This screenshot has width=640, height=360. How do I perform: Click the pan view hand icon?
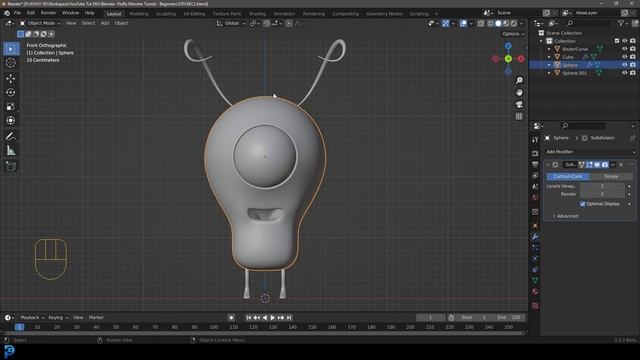click(519, 93)
